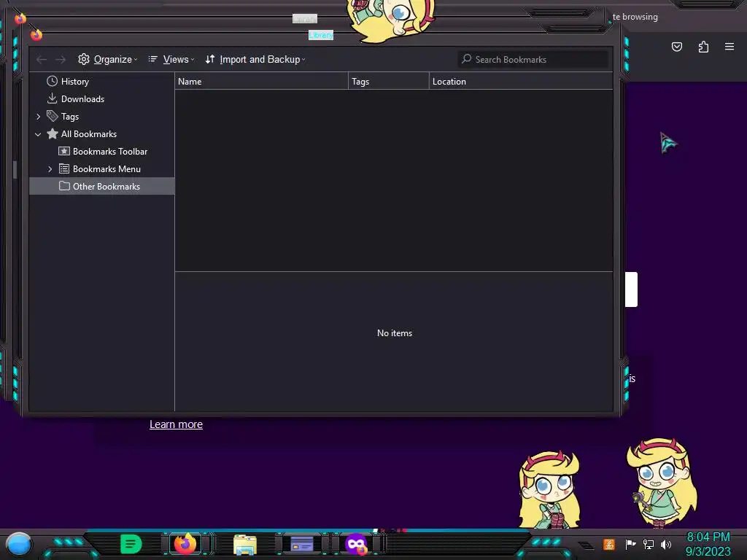Click the Firefox icon on Library title bar
The width and height of the screenshot is (747, 560).
36,34
